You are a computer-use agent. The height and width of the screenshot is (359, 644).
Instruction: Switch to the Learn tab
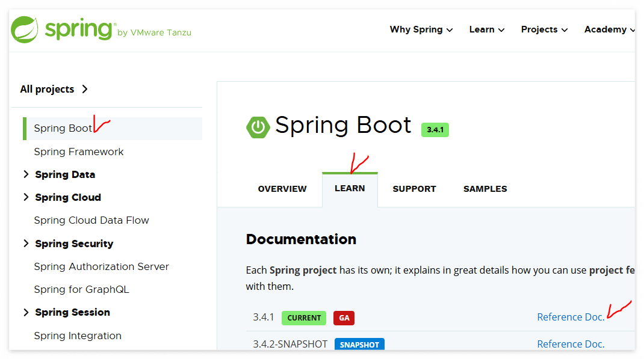coord(350,188)
